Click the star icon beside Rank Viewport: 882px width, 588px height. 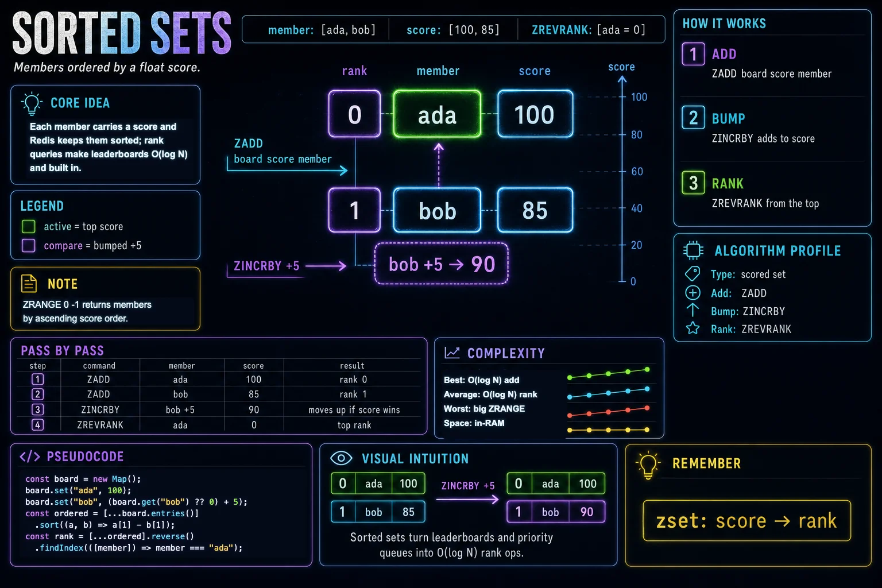click(693, 328)
